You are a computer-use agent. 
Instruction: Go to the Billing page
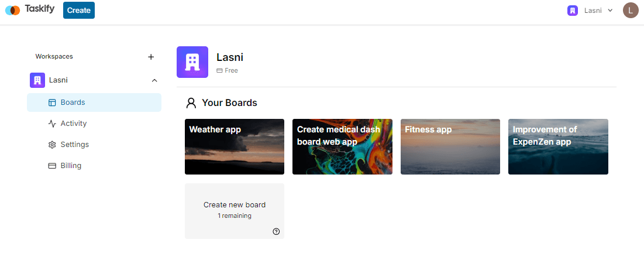pos(71,166)
